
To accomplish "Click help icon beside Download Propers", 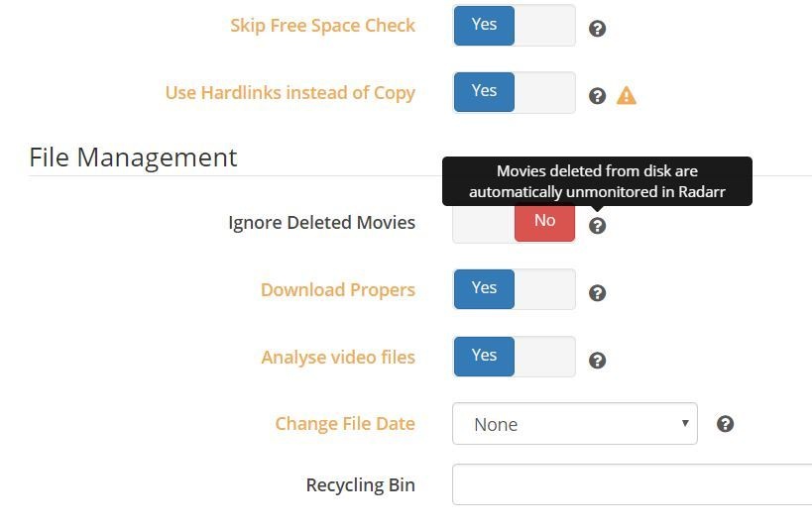I will (x=597, y=293).
